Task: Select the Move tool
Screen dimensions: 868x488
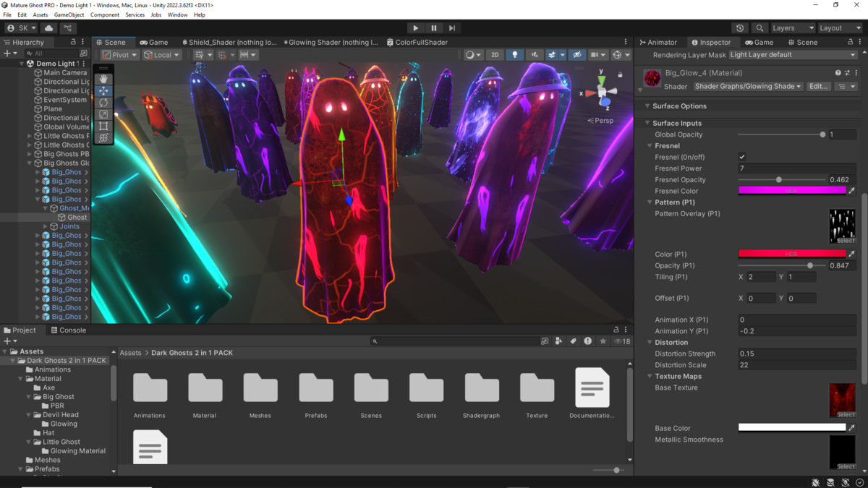Action: pos(103,91)
